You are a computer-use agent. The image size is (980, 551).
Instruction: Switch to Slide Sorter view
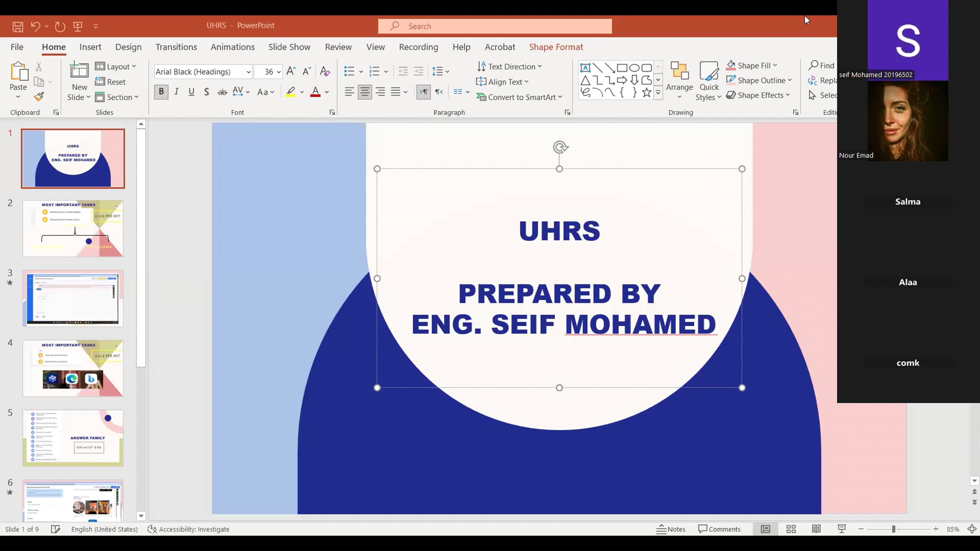pyautogui.click(x=791, y=529)
